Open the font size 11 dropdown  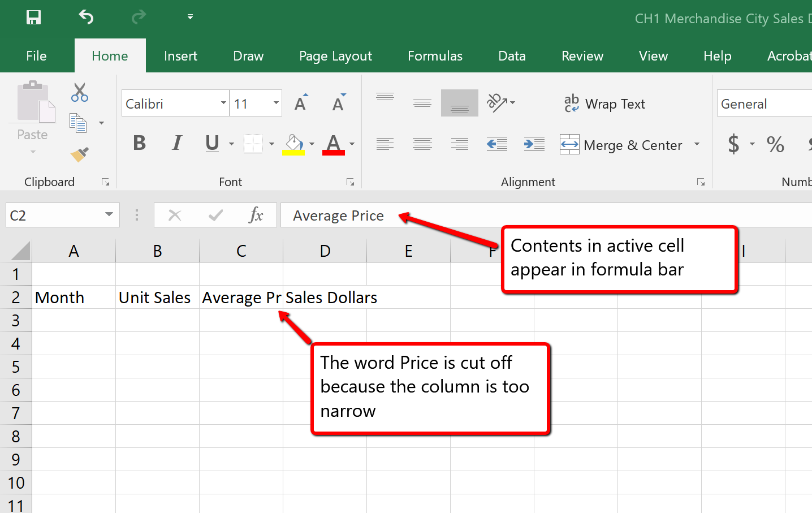click(276, 103)
